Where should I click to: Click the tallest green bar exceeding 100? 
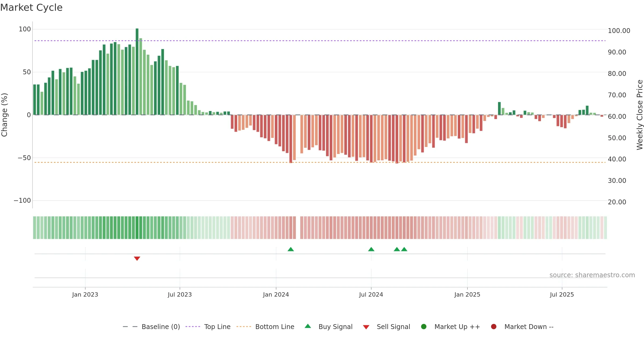point(137,72)
